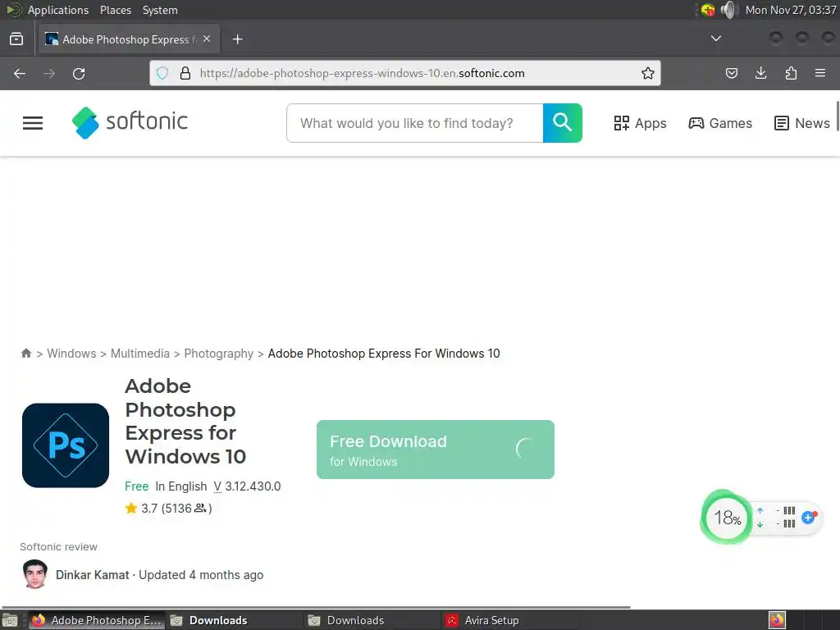Open the Photography breadcrumb link

click(x=218, y=354)
